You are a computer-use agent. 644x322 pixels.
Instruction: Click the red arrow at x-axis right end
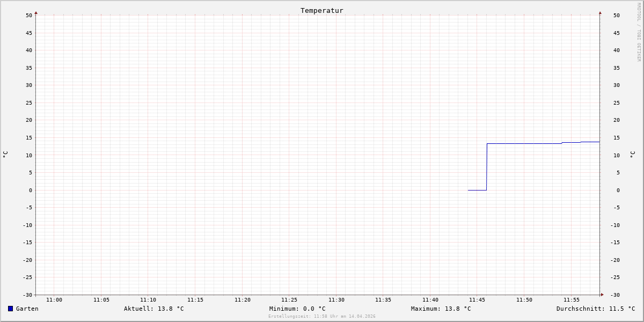pyautogui.click(x=602, y=295)
